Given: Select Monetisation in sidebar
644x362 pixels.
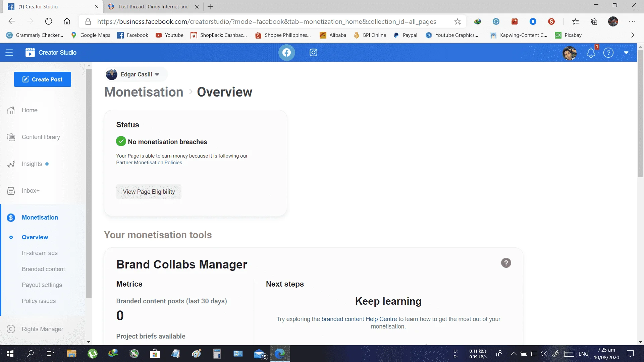Looking at the screenshot, I should (40, 218).
